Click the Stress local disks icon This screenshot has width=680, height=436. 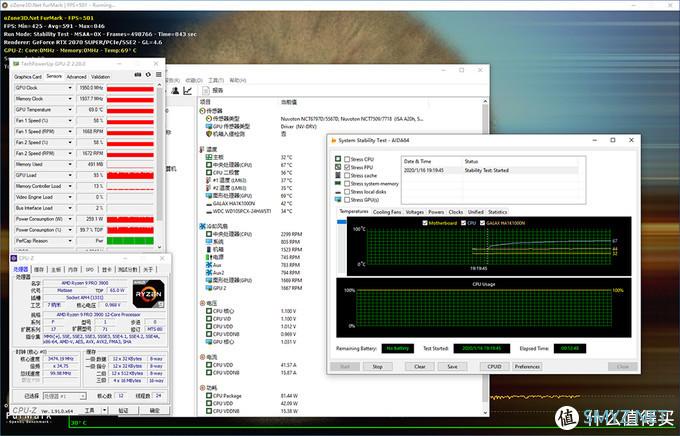(x=338, y=192)
